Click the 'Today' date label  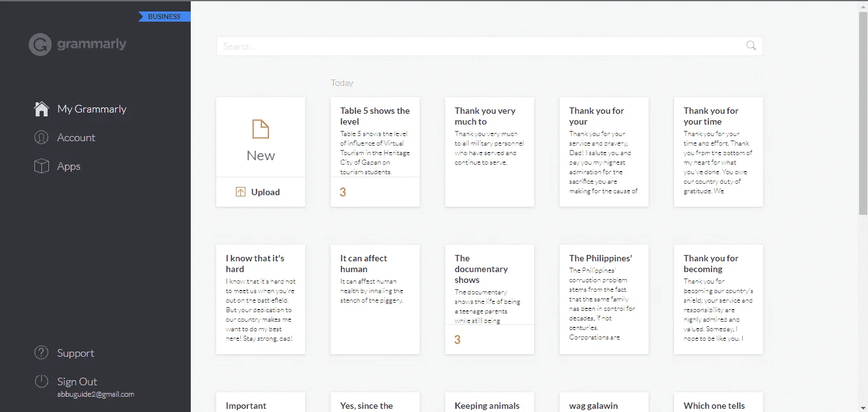pos(342,83)
